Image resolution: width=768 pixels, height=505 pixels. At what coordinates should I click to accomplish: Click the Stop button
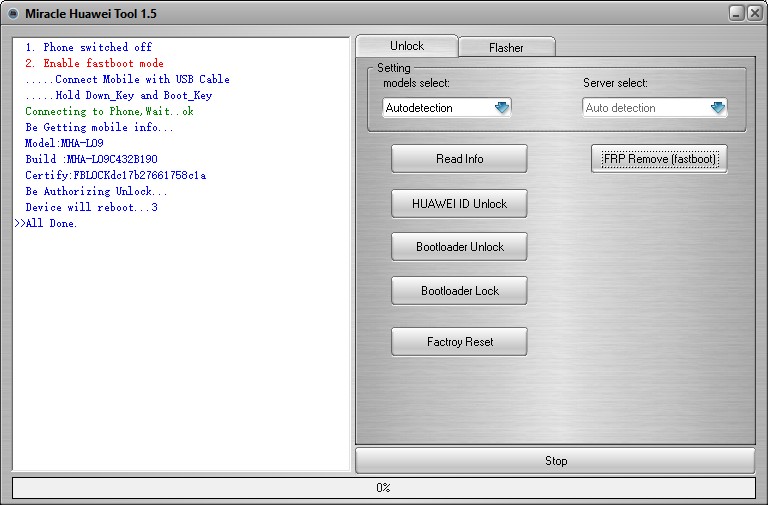(555, 460)
